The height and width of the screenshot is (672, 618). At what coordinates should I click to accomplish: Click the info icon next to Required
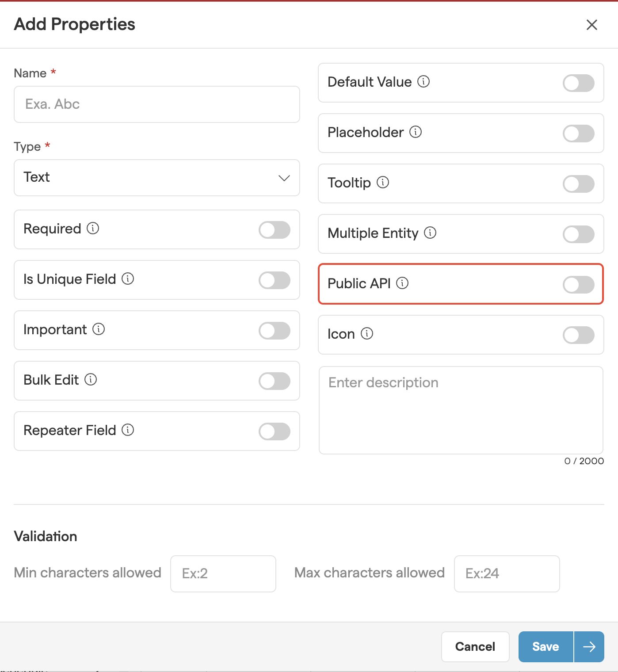click(93, 229)
